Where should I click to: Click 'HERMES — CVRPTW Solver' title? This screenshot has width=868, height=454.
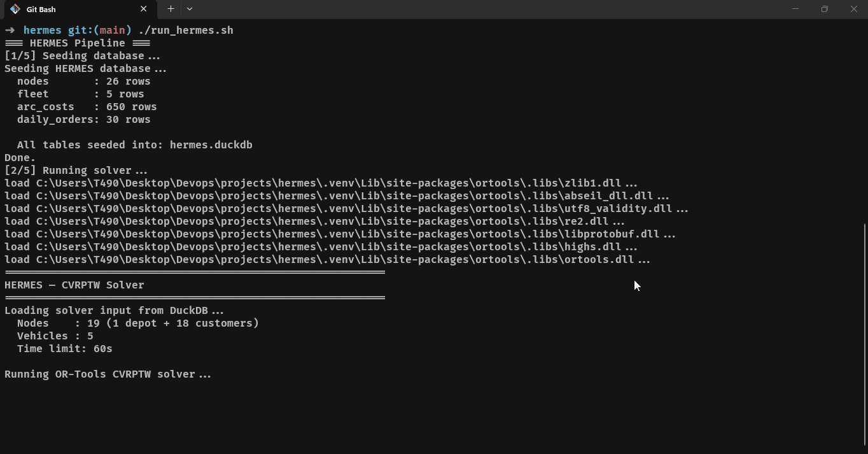pos(74,285)
